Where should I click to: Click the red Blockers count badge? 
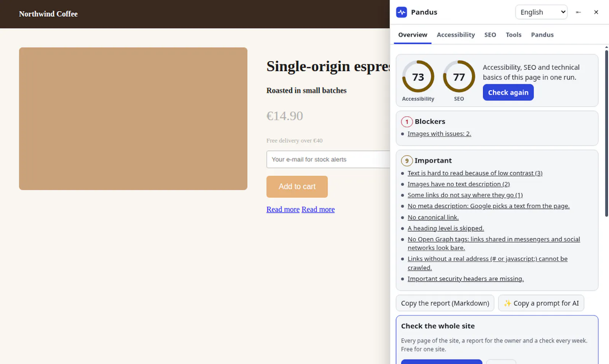pyautogui.click(x=407, y=122)
